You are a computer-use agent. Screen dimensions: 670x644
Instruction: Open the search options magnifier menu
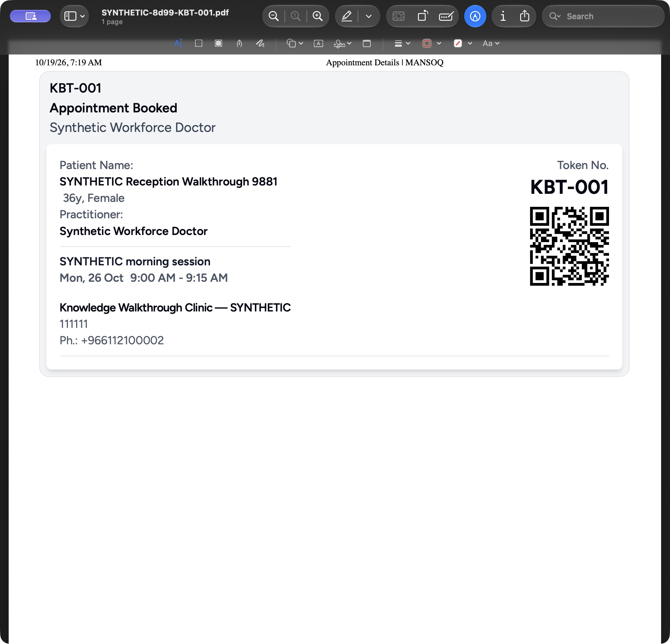(555, 16)
